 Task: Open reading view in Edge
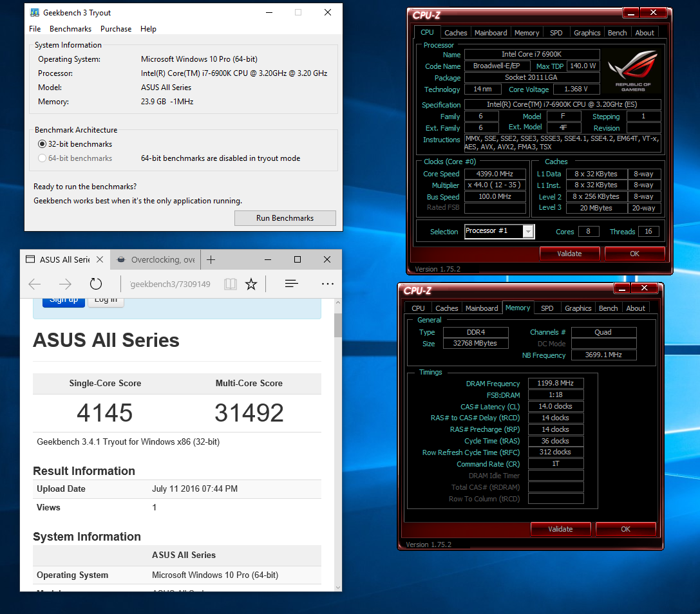[231, 284]
